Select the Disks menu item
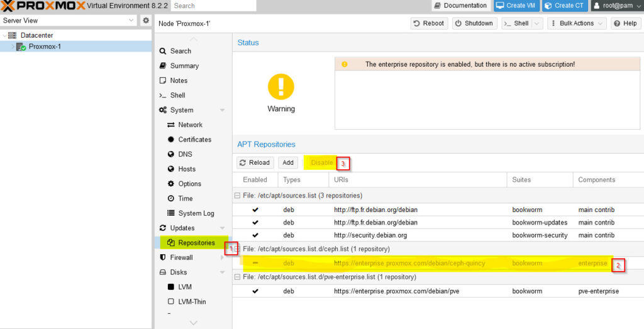 tap(178, 272)
